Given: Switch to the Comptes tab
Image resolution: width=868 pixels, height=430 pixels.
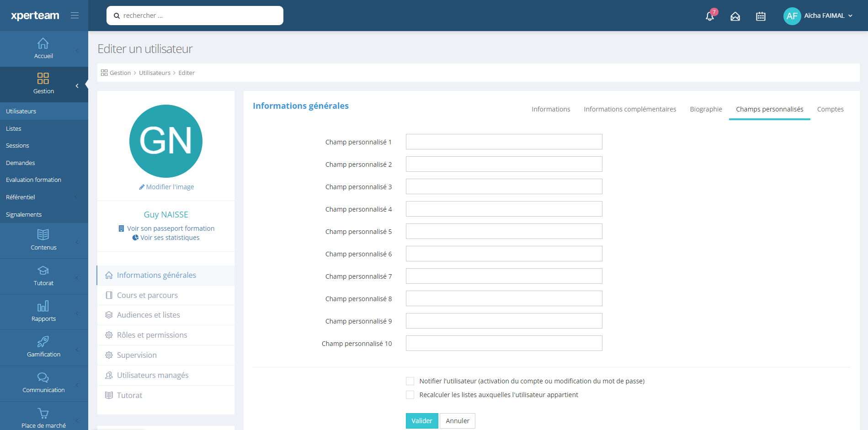Looking at the screenshot, I should [830, 109].
